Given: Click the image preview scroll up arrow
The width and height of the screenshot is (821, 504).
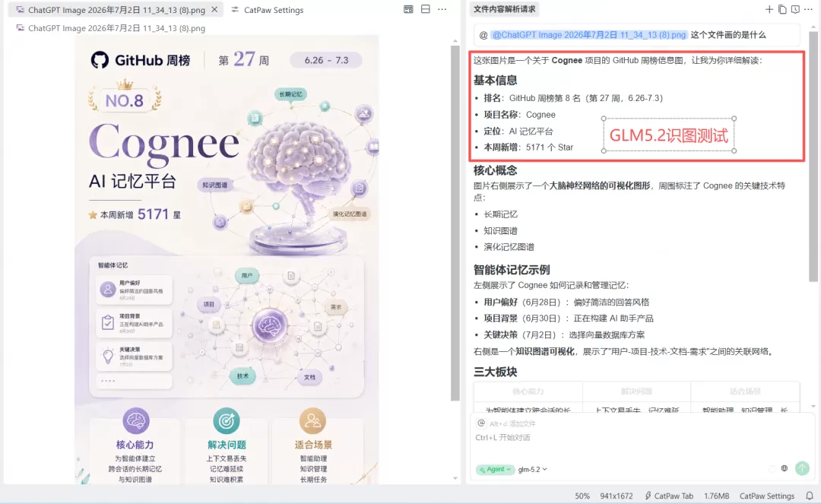Looking at the screenshot, I should click(455, 40).
